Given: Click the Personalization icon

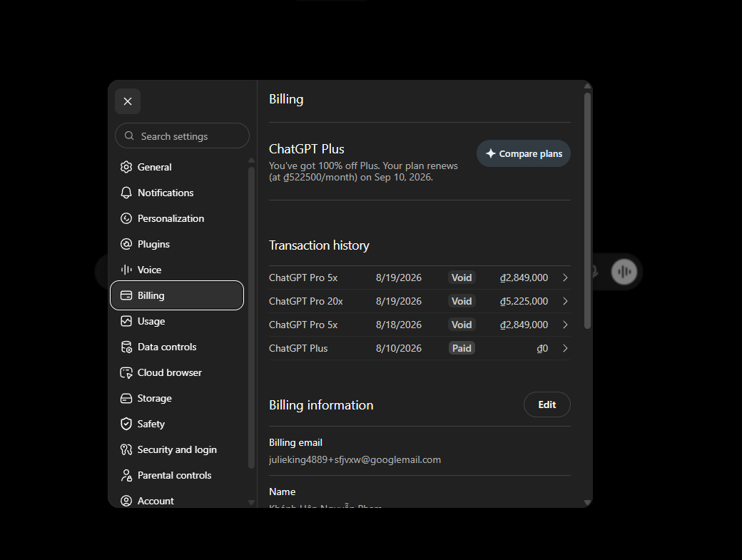Looking at the screenshot, I should click(126, 218).
